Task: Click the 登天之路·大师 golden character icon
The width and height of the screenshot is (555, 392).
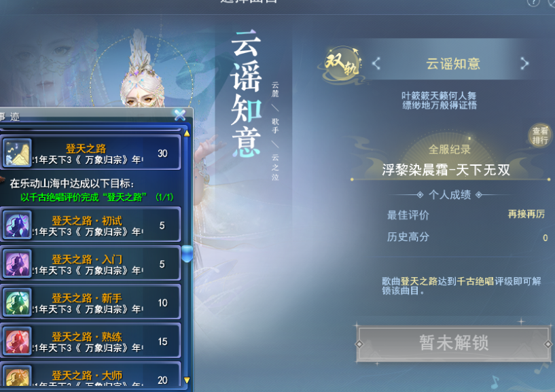Action: coord(16,376)
